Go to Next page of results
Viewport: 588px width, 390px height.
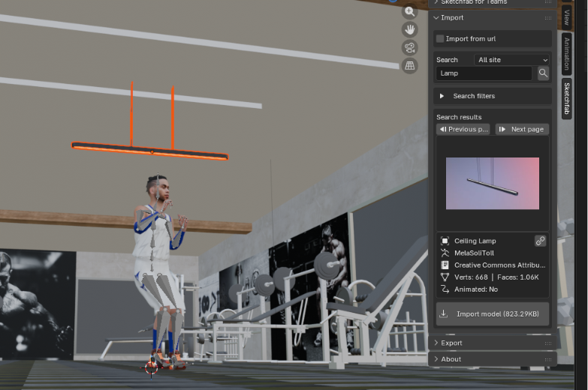coord(522,129)
